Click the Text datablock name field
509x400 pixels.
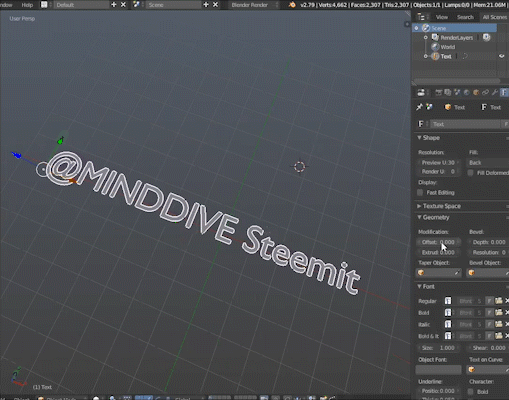click(x=465, y=124)
